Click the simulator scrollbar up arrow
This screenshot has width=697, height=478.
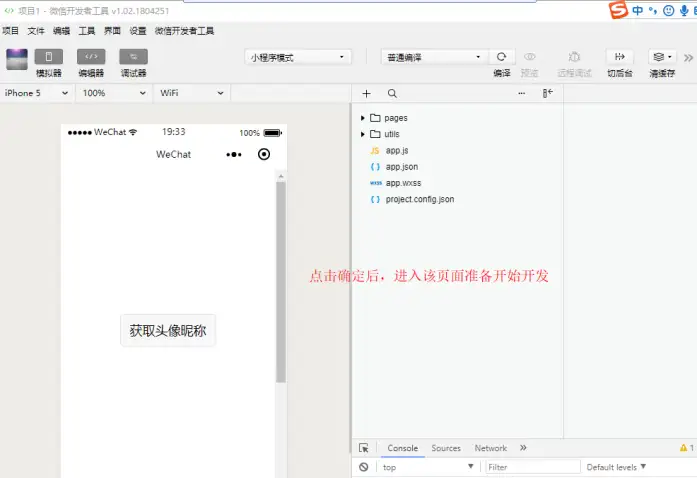click(280, 177)
